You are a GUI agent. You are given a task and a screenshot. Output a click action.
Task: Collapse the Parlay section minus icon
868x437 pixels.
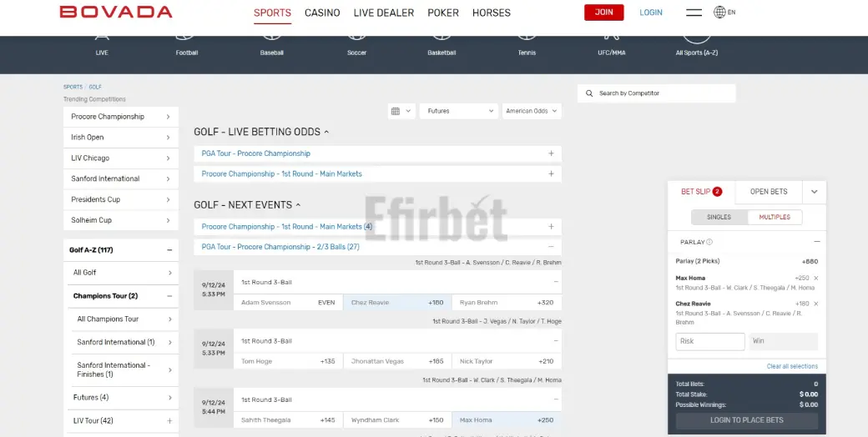coord(816,242)
